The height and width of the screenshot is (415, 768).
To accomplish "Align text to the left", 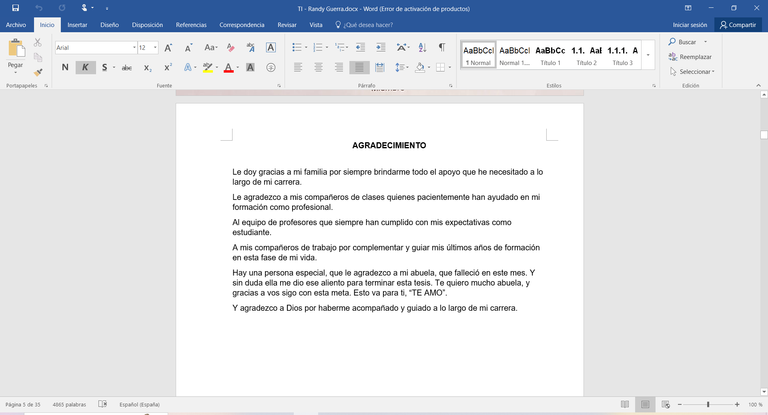I will tap(298, 68).
